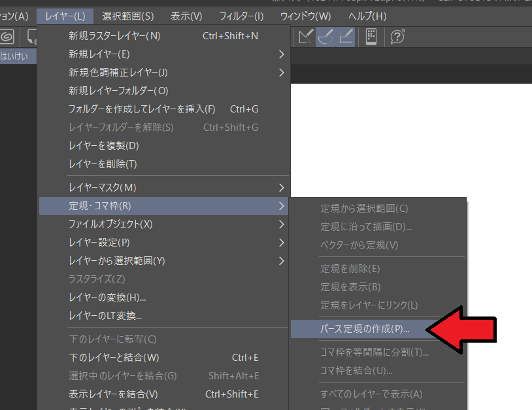
Task: Open the ヘルプ(H) menu
Action: point(366,15)
